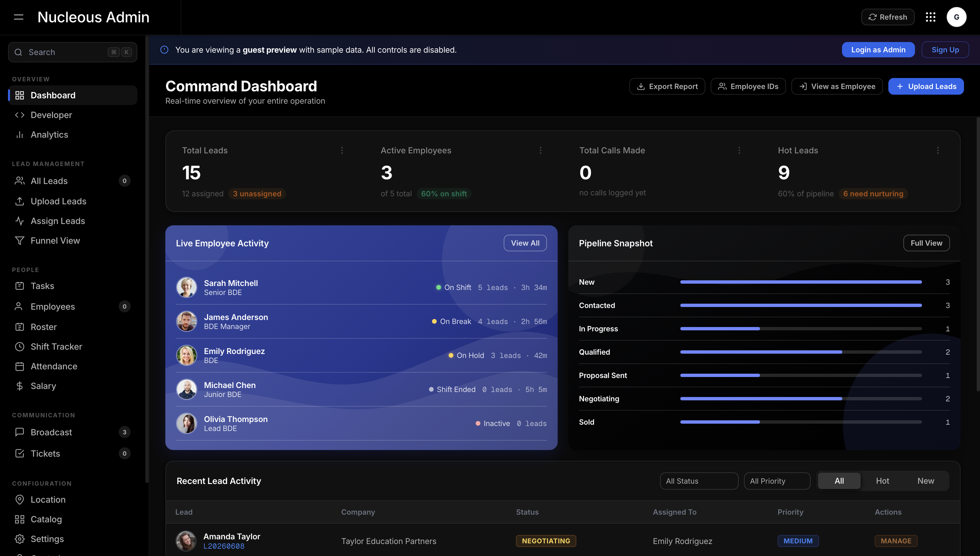Screen dimensions: 980x556
Task: Click the sidebar Upload Leads arrow icon
Action: 19,201
